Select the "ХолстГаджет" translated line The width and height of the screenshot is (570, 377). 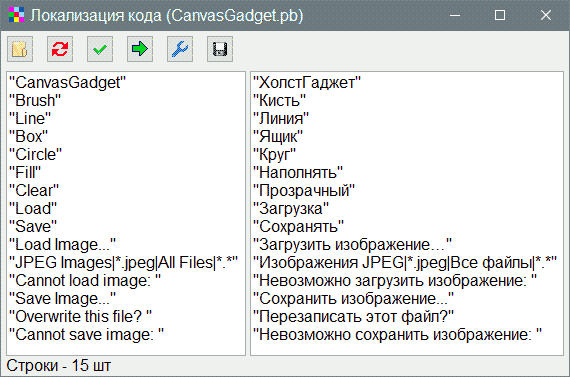[x=307, y=83]
